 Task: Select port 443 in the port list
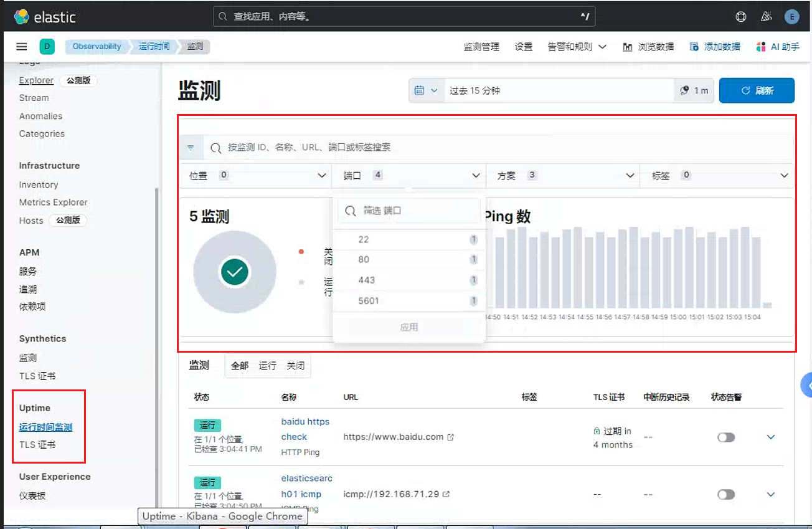409,280
